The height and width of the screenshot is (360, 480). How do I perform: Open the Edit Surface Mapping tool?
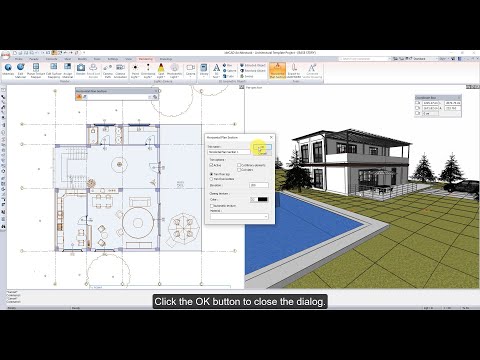(x=54, y=70)
